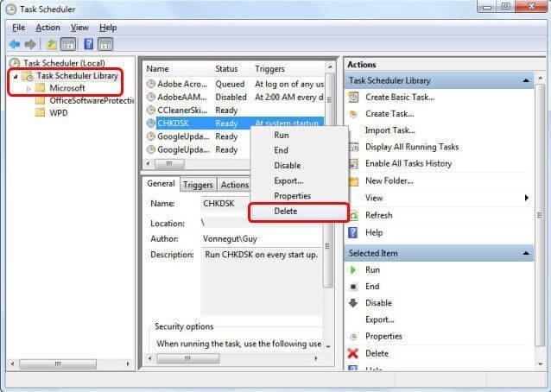Image resolution: width=551 pixels, height=392 pixels.
Task: Collapse the Task Scheduler Library actions section
Action: (x=526, y=80)
